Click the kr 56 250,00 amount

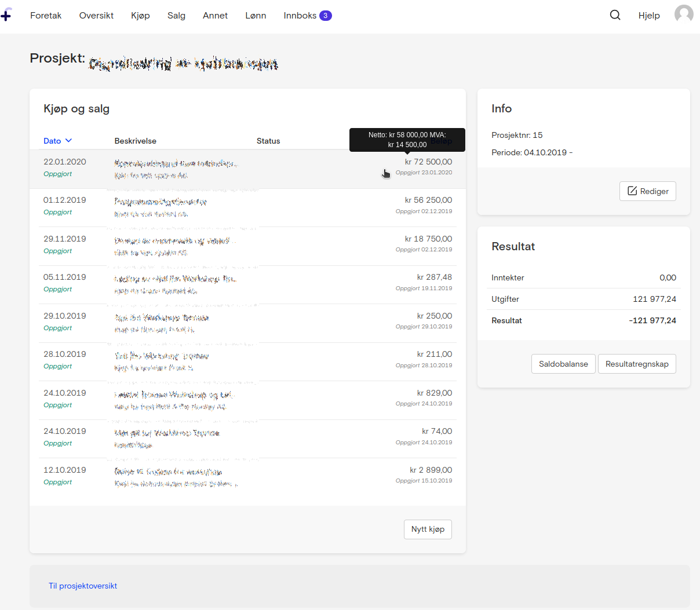click(x=428, y=200)
